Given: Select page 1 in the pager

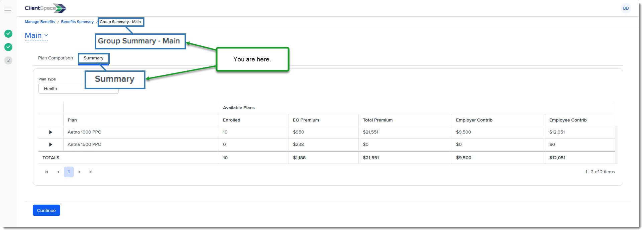Looking at the screenshot, I should [x=69, y=172].
